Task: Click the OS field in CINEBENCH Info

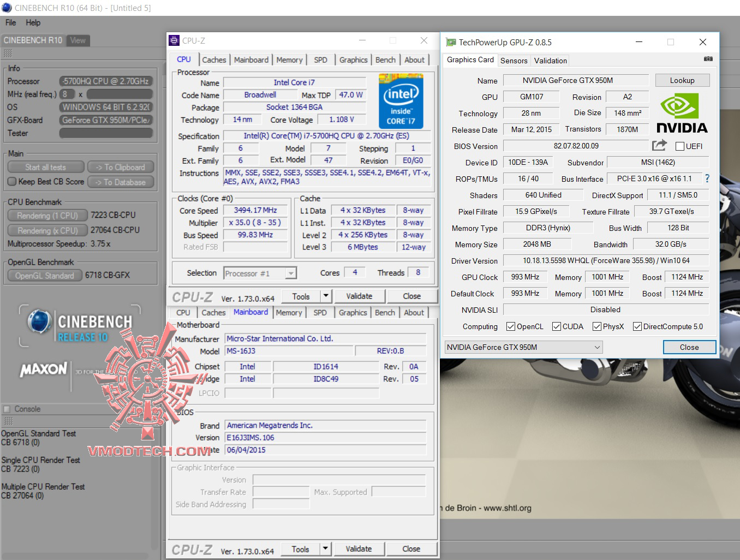Action: coord(106,107)
